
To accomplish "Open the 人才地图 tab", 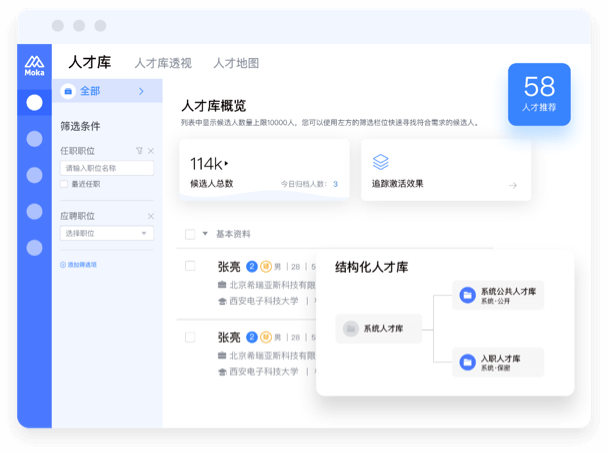I will point(236,63).
